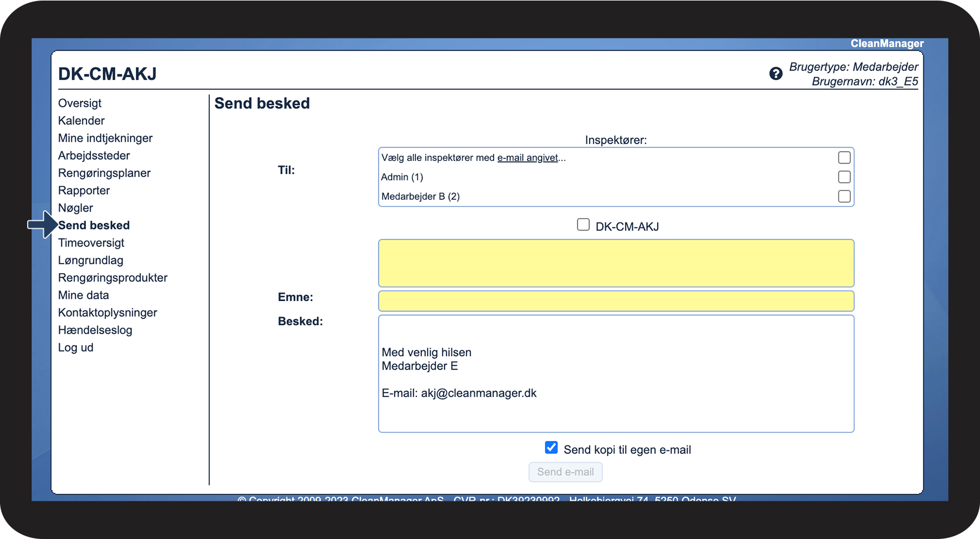Go to Kalender menu item

click(x=82, y=121)
